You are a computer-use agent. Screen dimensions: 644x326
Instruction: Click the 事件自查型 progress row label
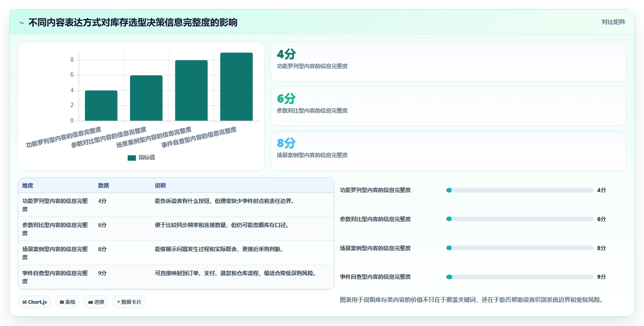(x=375, y=277)
